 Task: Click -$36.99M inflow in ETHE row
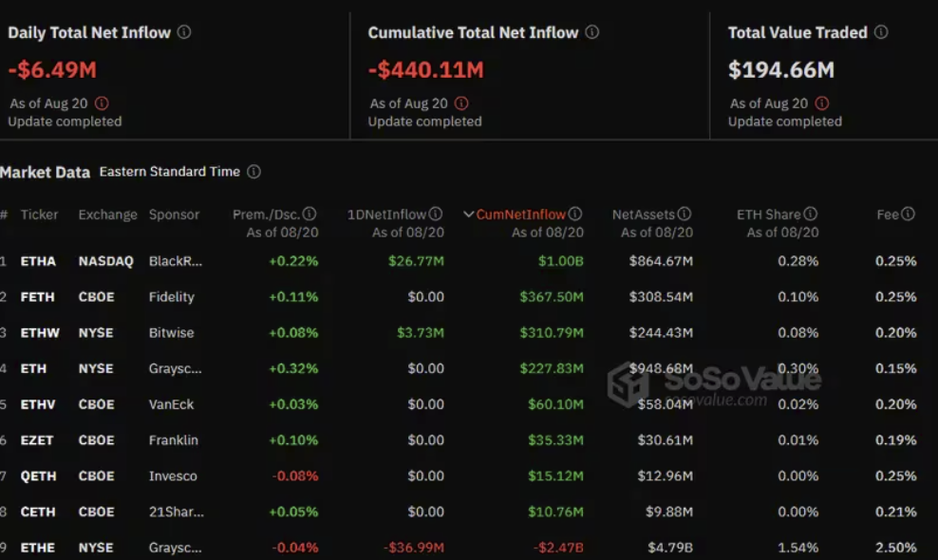[414, 548]
